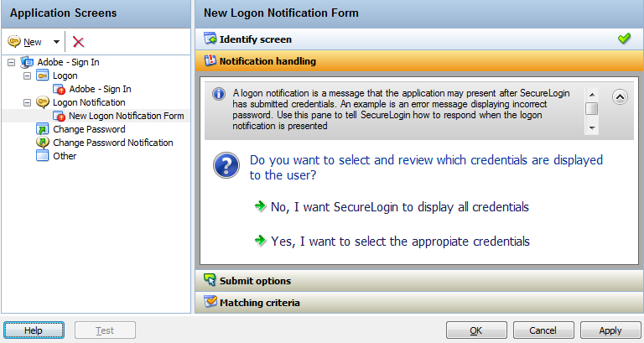
Task: Click the blue question mark icon
Action: [x=226, y=165]
